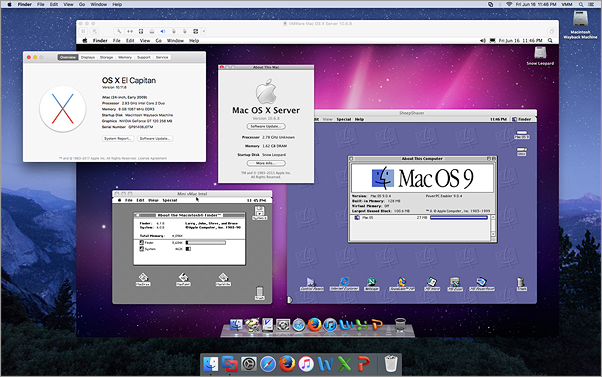
Task: Open Internet Explorer on the Mac OS 9 desktop
Action: pyautogui.click(x=344, y=284)
